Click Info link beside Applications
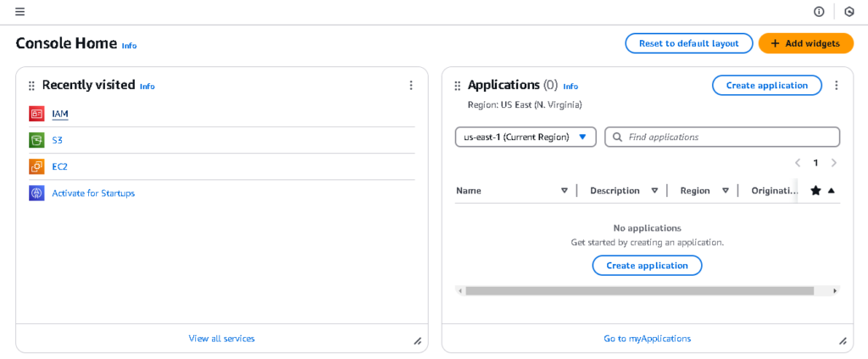The image size is (868, 359). (570, 87)
